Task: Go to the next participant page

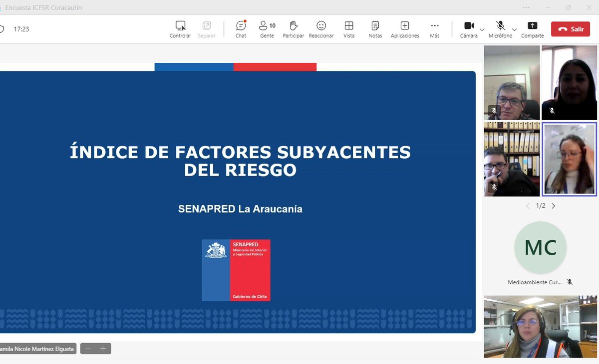Action: click(553, 206)
